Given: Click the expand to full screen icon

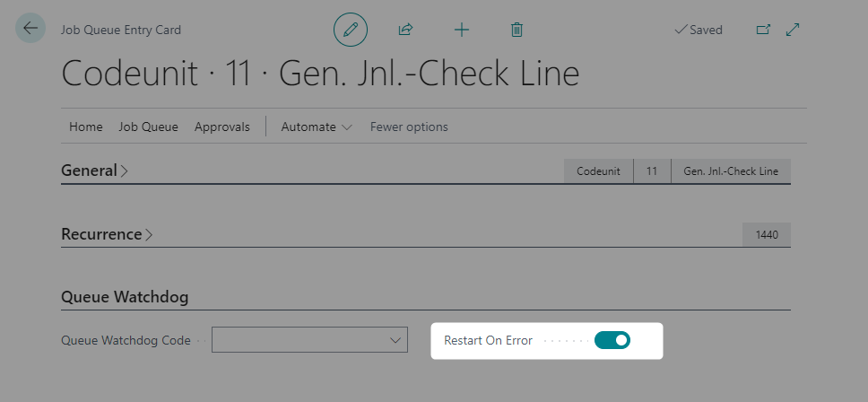Looking at the screenshot, I should (x=793, y=30).
